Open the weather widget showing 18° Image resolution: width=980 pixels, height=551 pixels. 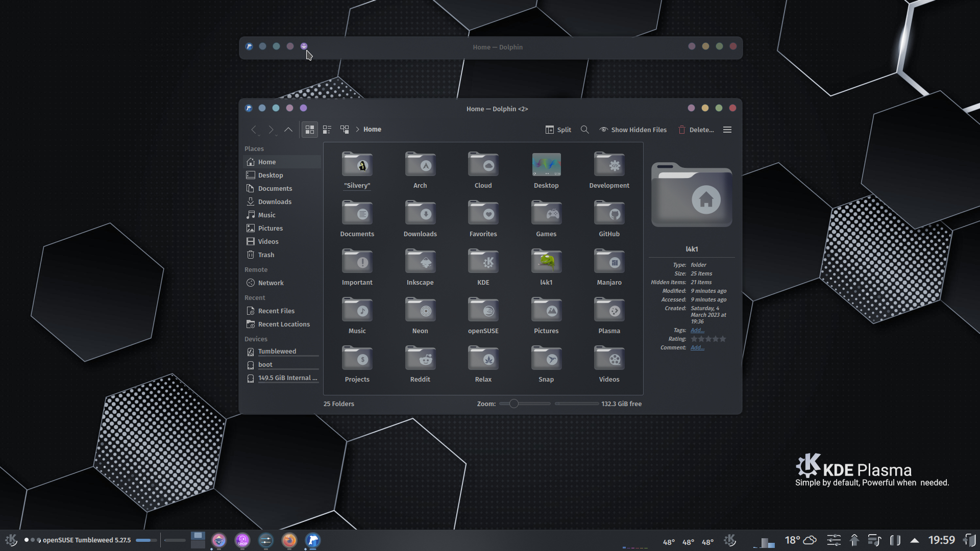pos(801,540)
